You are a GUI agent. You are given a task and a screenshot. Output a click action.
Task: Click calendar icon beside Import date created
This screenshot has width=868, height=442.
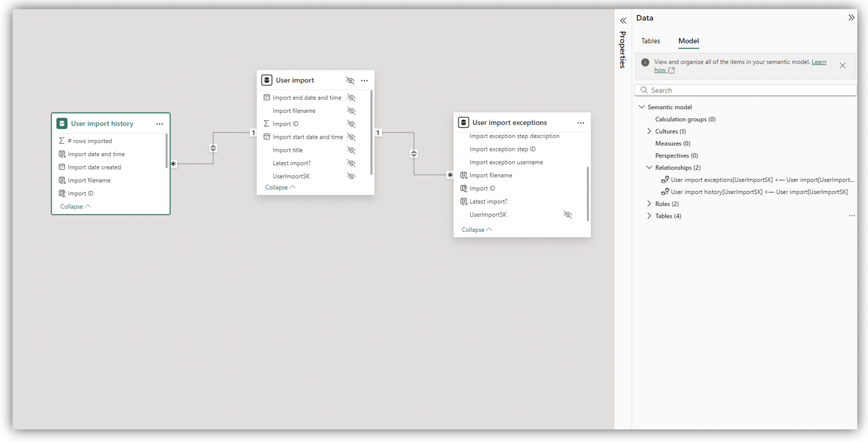(62, 167)
